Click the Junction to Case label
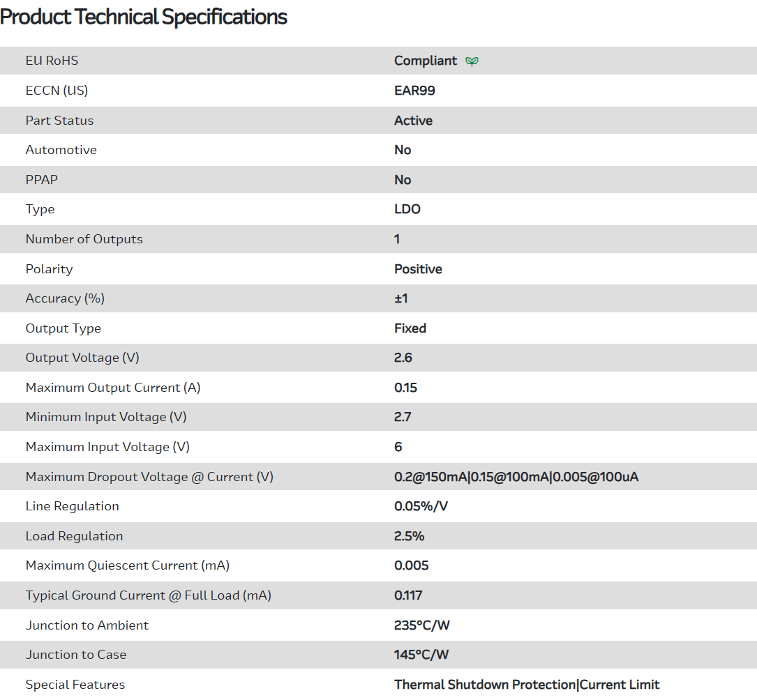The height and width of the screenshot is (700, 757). [x=76, y=655]
